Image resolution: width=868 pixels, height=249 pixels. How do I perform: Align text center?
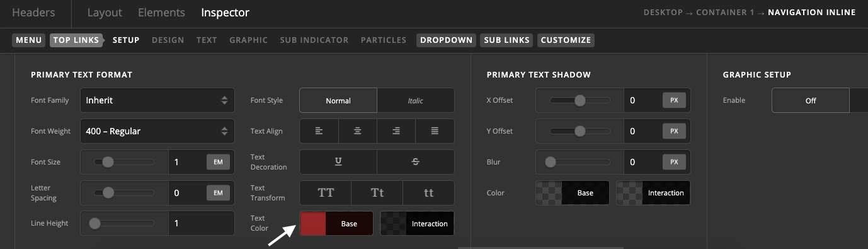tap(357, 131)
